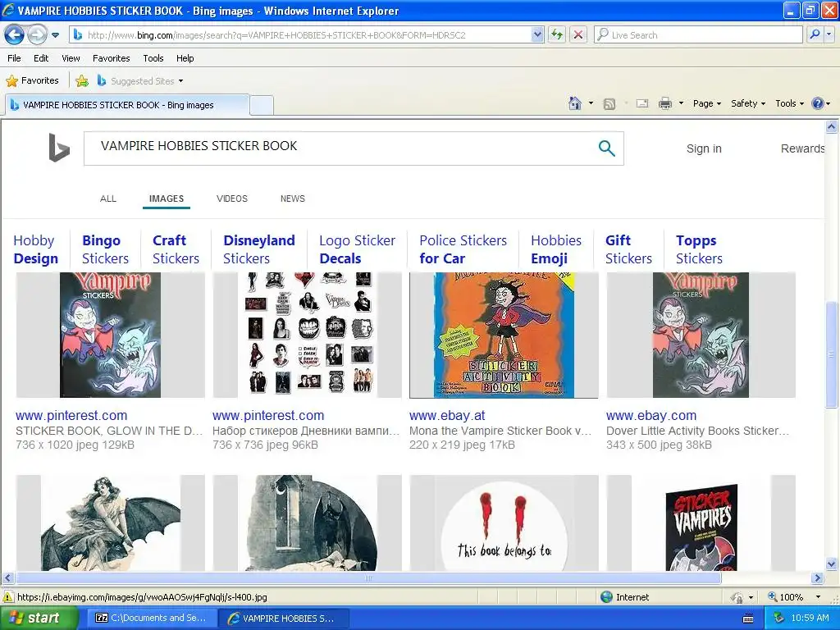Switch to the ALL results tab
The height and width of the screenshot is (630, 840).
108,199
